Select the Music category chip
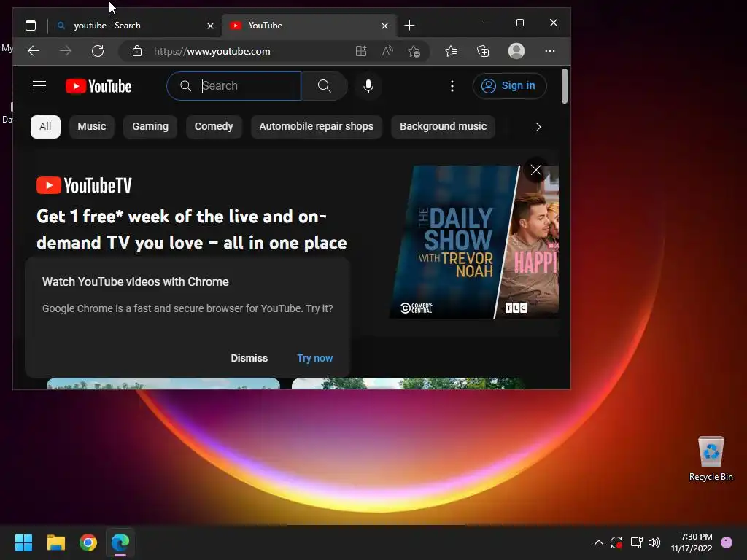The image size is (747, 560). click(91, 127)
